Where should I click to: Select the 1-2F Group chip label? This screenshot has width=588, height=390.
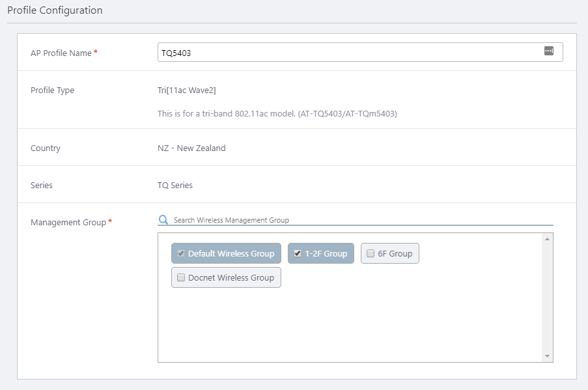[x=326, y=253]
